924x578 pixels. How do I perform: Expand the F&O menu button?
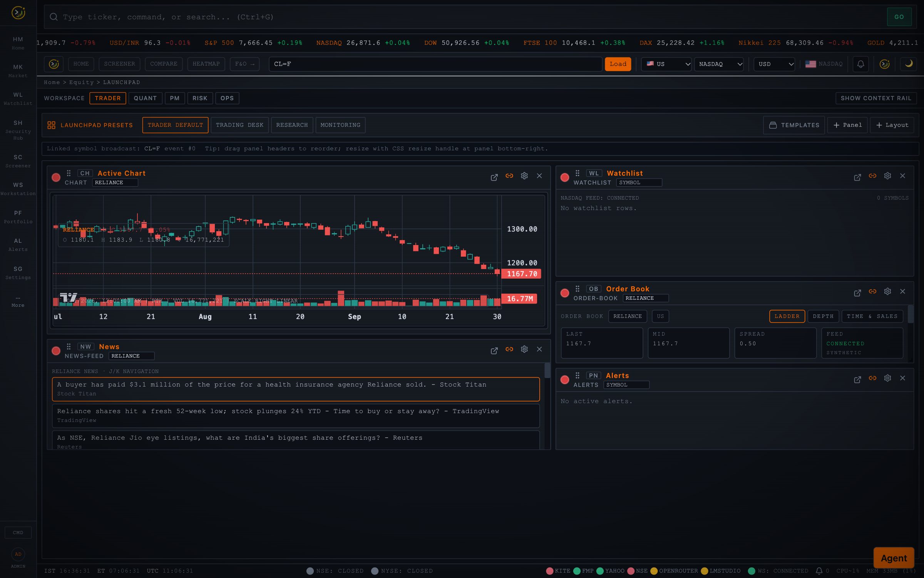click(244, 64)
